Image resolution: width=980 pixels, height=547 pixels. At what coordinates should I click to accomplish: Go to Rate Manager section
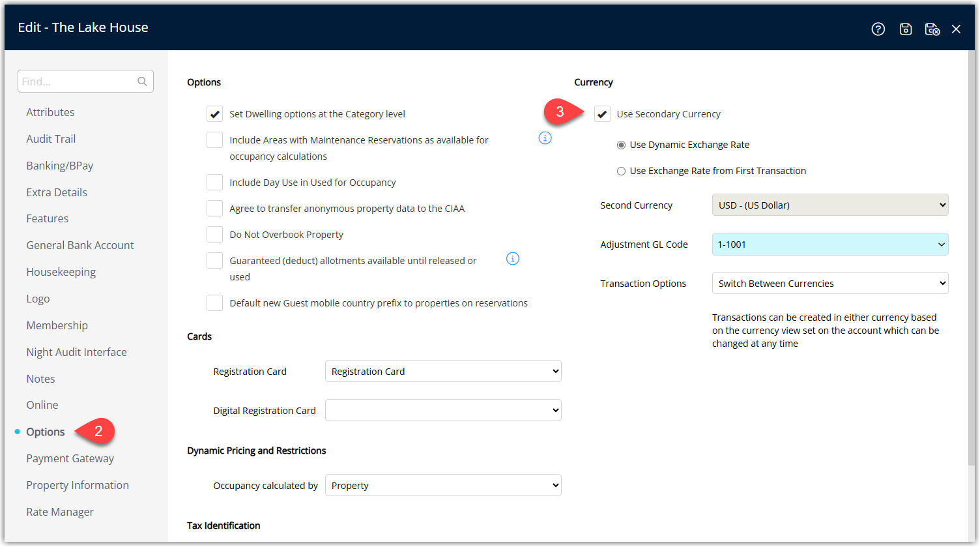[60, 512]
